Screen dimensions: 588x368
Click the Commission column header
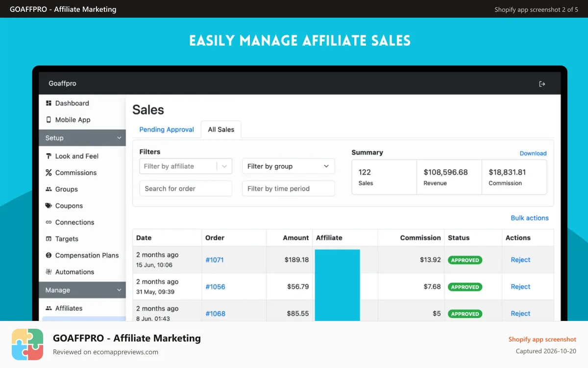click(420, 237)
